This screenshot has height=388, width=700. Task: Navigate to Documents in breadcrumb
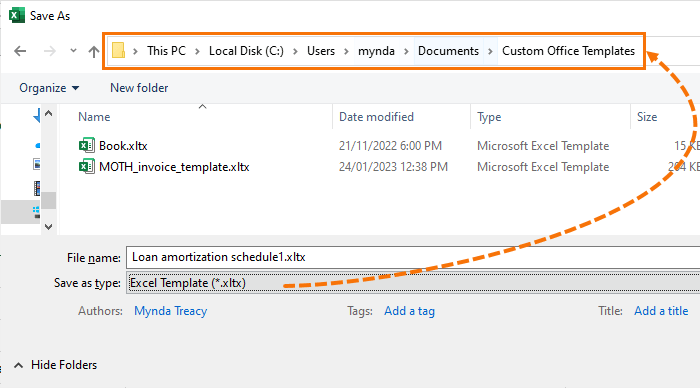pos(448,51)
